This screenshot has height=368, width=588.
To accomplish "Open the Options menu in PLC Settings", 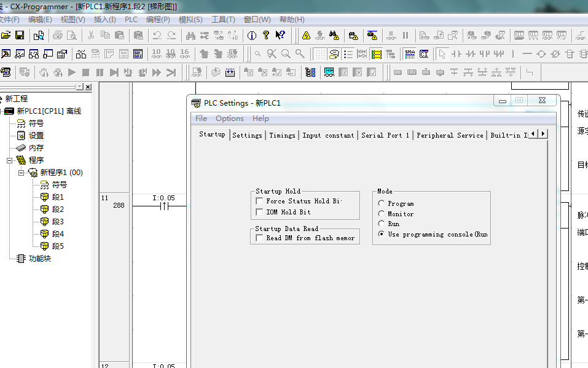I will 229,119.
